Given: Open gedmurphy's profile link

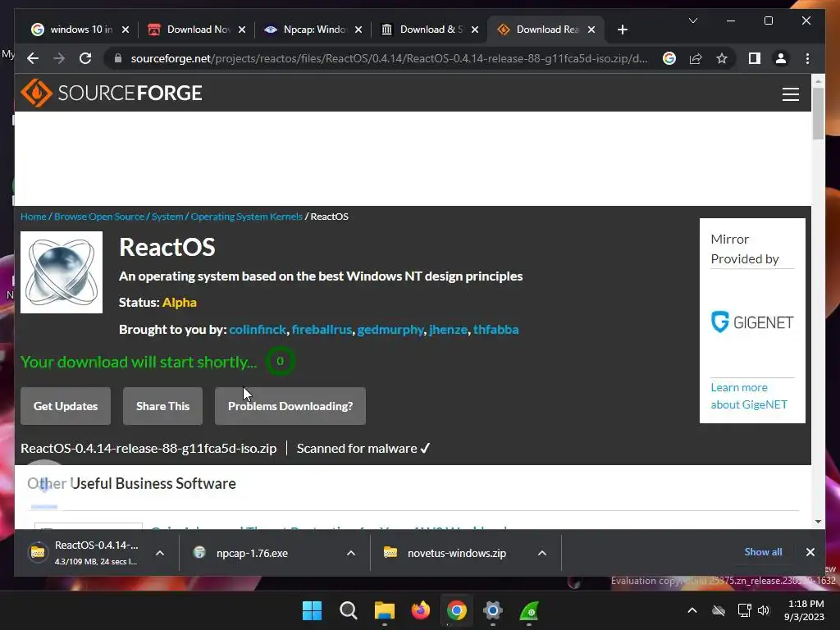Looking at the screenshot, I should pyautogui.click(x=390, y=330).
